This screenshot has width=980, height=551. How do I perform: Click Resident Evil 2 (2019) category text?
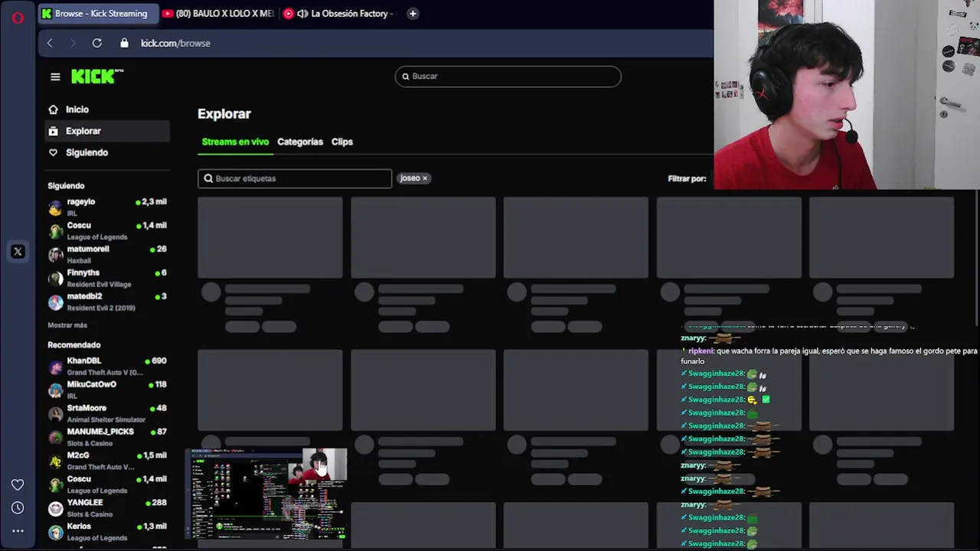[x=101, y=308]
